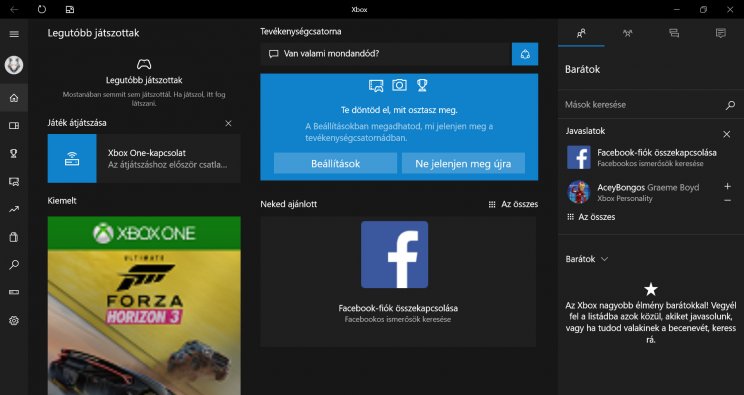Open the Forza Horizon 3 featured image
The width and height of the screenshot is (744, 395).
tap(144, 305)
